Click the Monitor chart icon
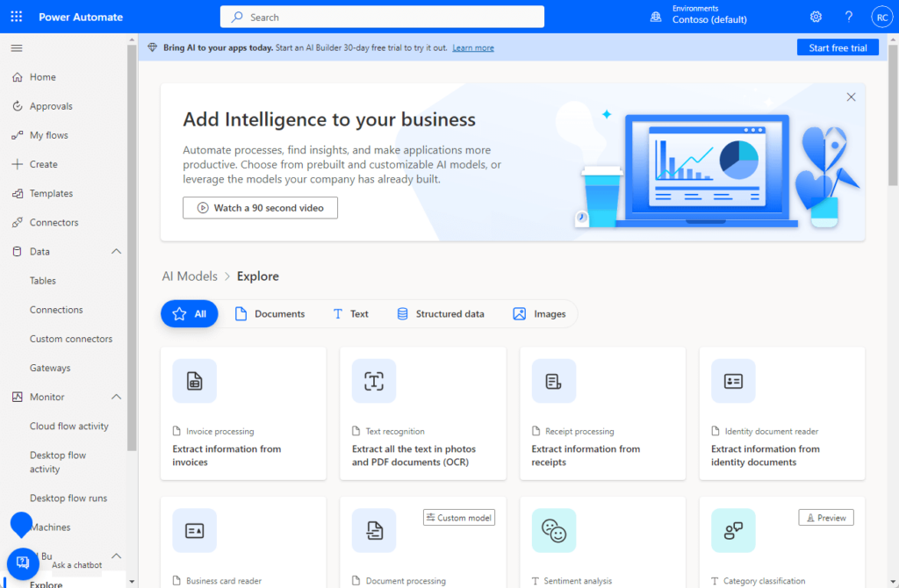Viewport: 899px width, 588px height. coord(18,397)
